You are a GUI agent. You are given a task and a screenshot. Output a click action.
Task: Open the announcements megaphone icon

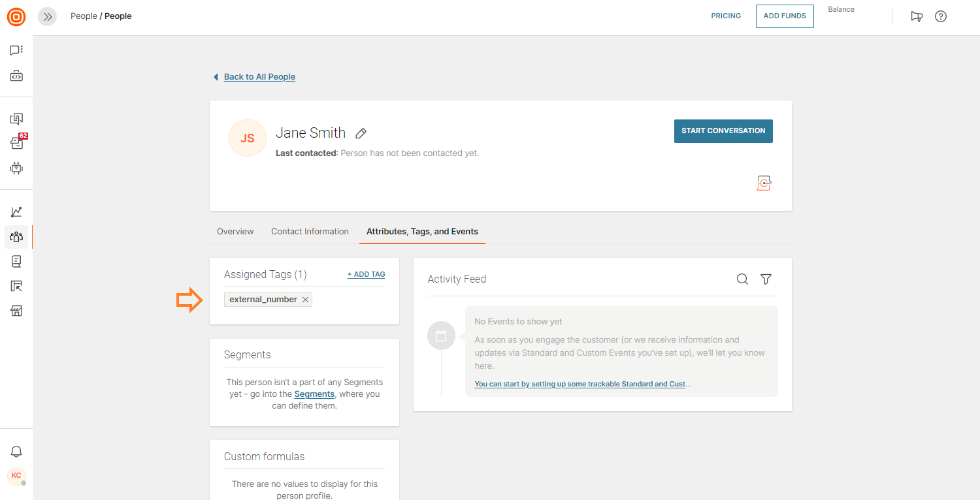(917, 17)
